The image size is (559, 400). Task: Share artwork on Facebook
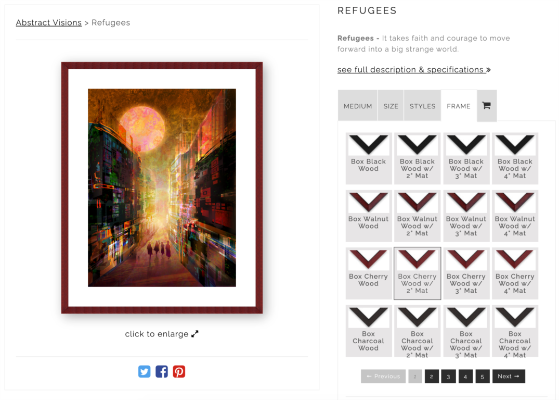161,371
